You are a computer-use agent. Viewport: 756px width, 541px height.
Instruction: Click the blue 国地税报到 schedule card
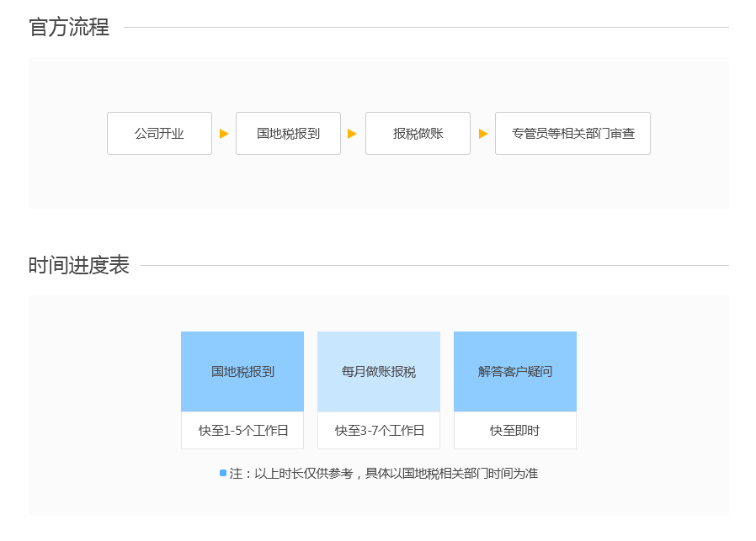coord(242,371)
